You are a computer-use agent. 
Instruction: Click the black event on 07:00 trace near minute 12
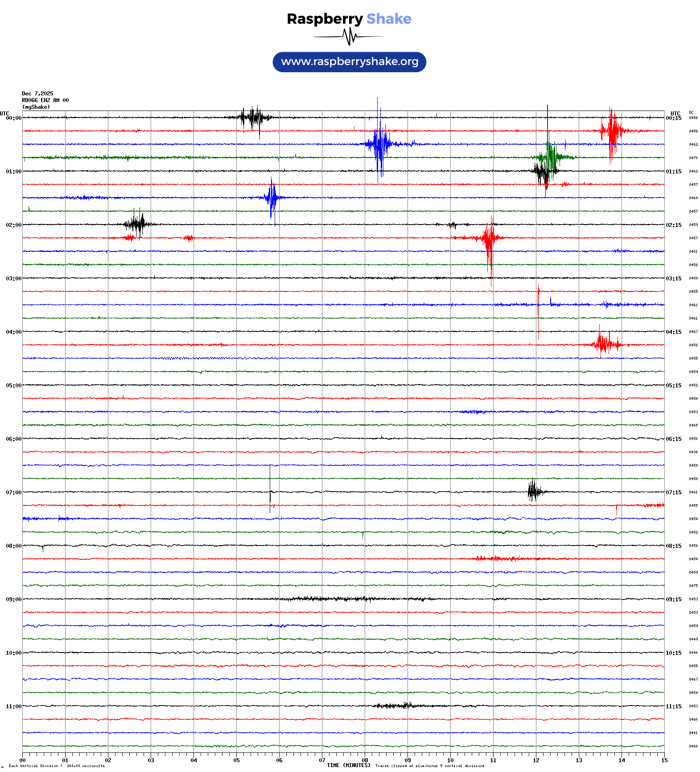coord(533,492)
